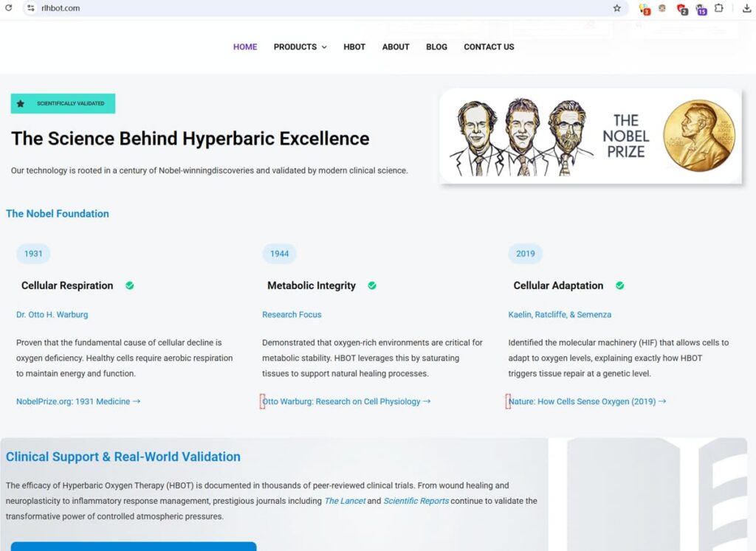Viewport: 756px width, 551px height.
Task: Select the 1944 year pill
Action: (x=279, y=254)
